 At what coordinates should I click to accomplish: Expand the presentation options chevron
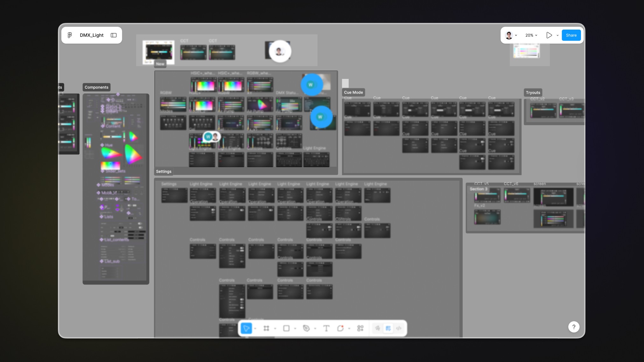(557, 35)
